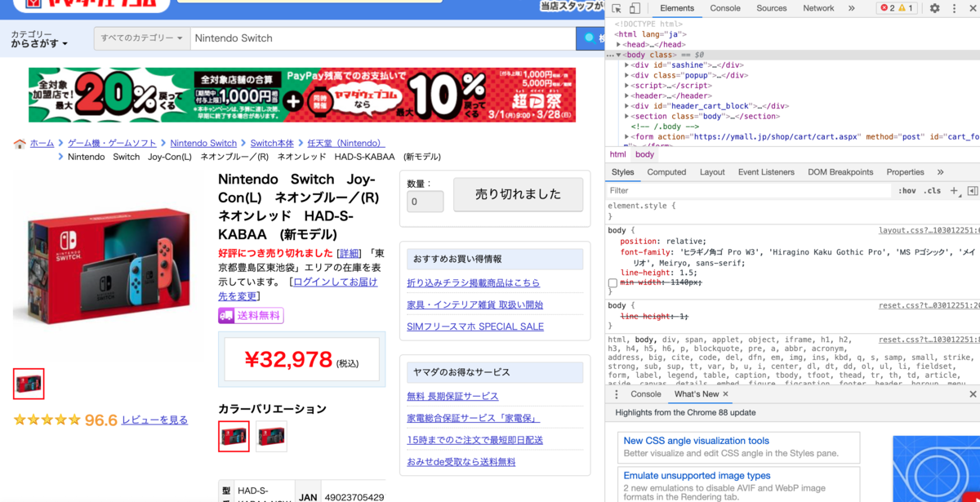
Task: Switch to the Console tab in DevTools
Action: pos(725,8)
